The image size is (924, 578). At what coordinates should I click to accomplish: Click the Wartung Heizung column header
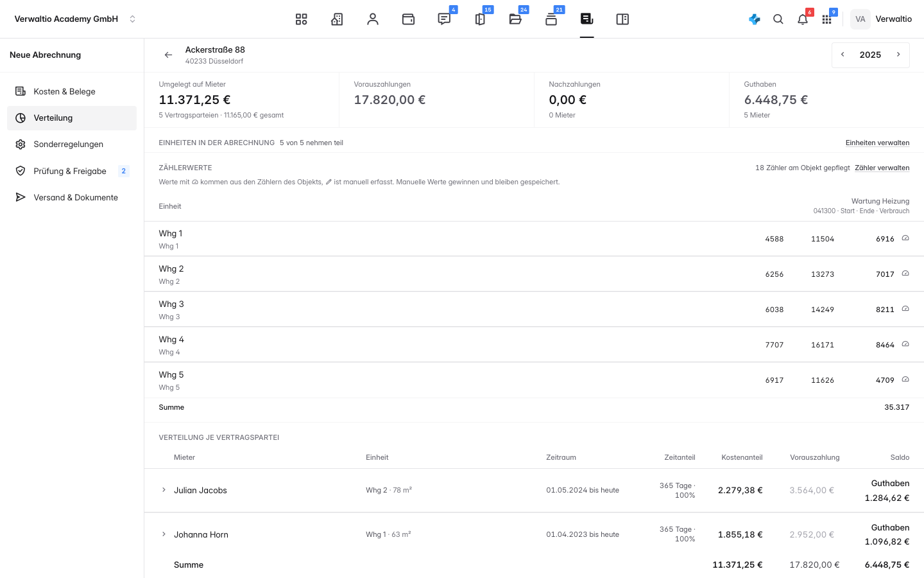pos(880,201)
